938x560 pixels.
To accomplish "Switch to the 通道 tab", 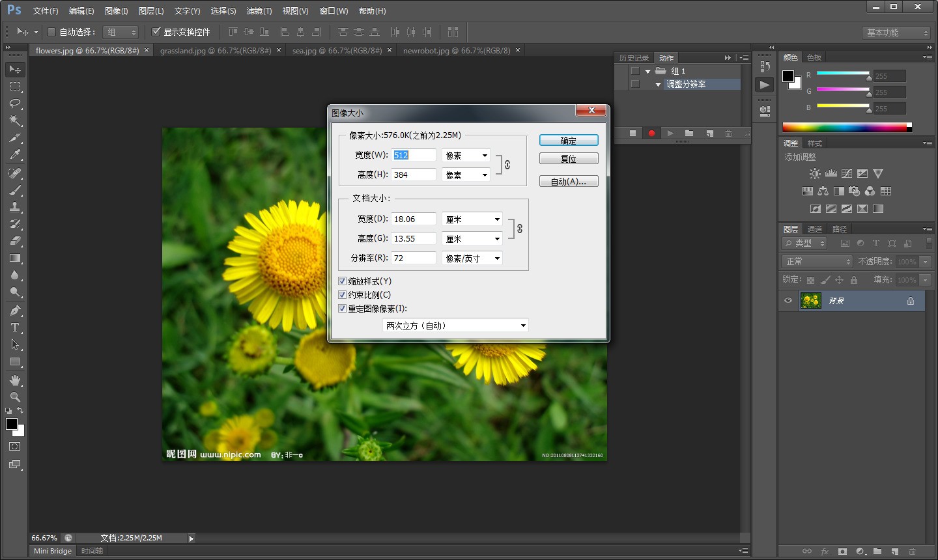I will pos(815,229).
